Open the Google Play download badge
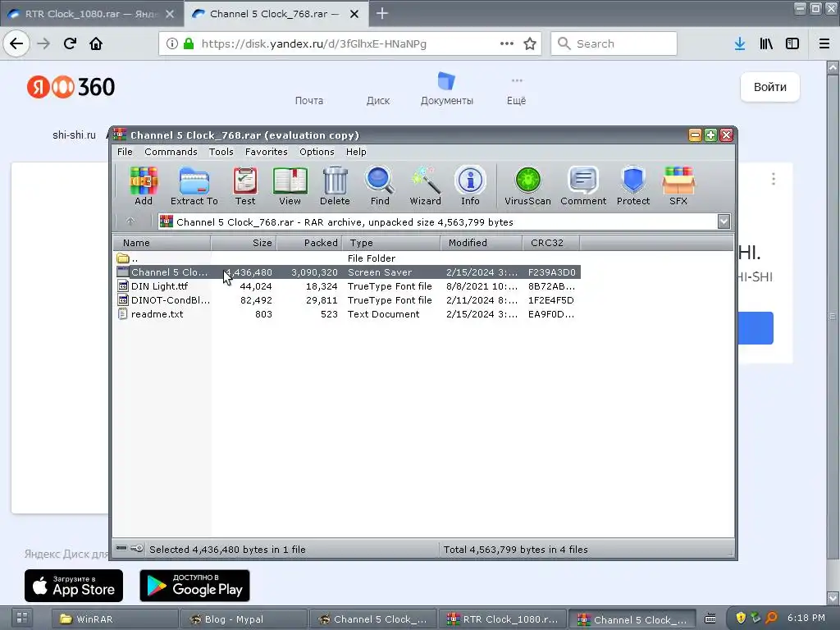 [x=194, y=586]
